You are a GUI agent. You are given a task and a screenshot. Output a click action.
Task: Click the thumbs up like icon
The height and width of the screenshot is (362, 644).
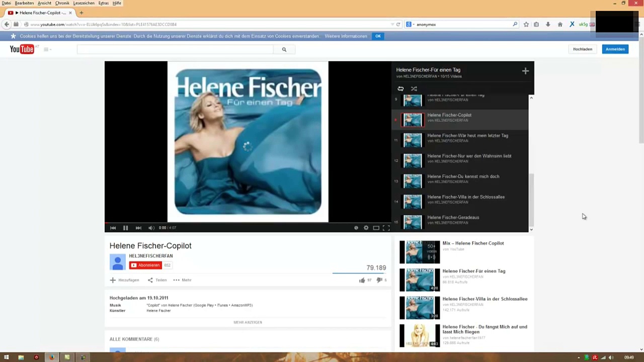coord(362,280)
